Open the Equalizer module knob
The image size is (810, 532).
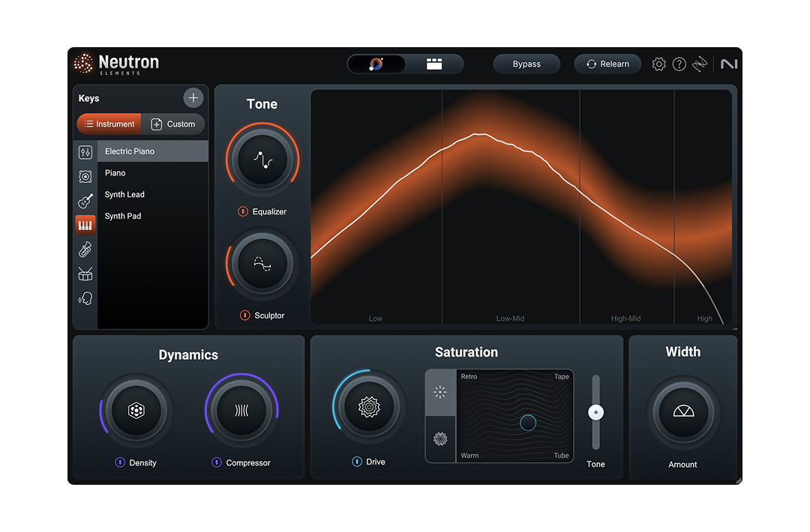[262, 159]
